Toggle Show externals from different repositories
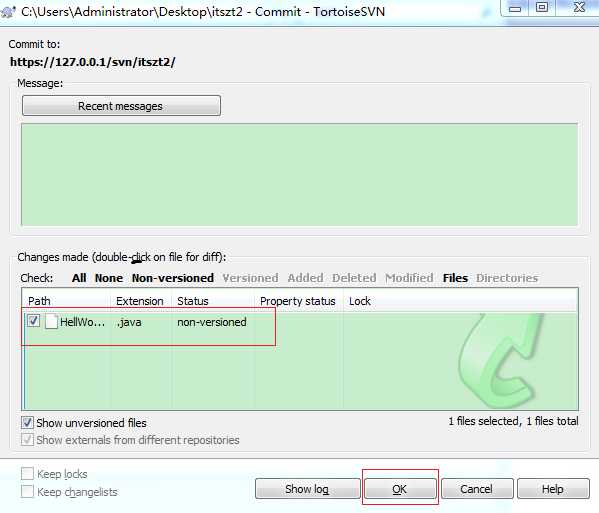The height and width of the screenshot is (513, 599). 27,440
